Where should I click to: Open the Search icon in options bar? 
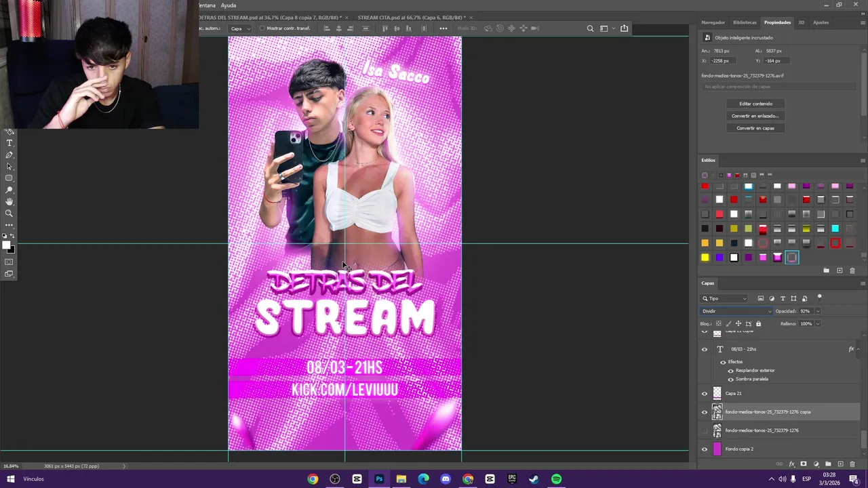590,28
